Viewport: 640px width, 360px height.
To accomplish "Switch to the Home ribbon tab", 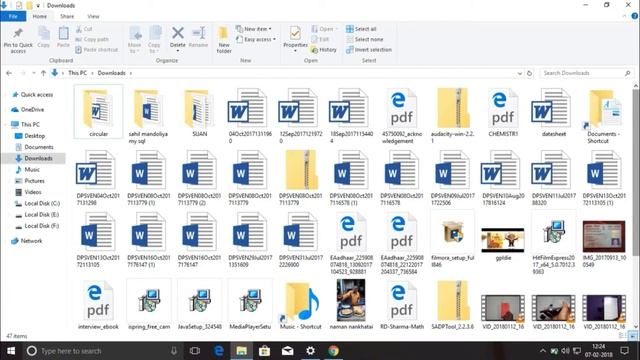I will pos(40,16).
